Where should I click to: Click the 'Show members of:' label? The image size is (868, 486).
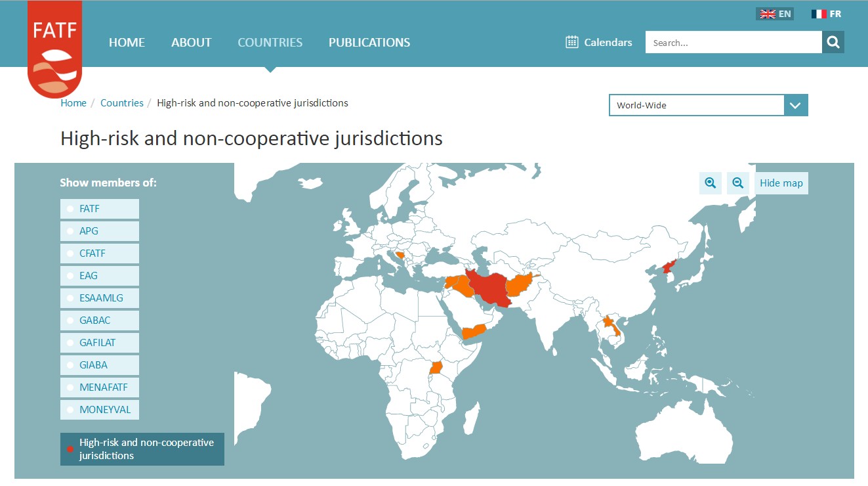click(x=108, y=183)
